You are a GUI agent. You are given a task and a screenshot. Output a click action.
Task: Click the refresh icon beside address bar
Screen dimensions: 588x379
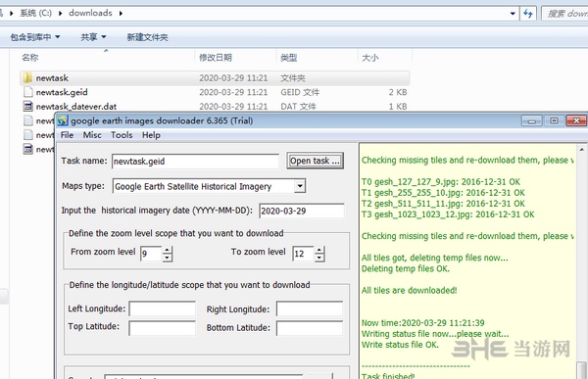pyautogui.click(x=528, y=14)
